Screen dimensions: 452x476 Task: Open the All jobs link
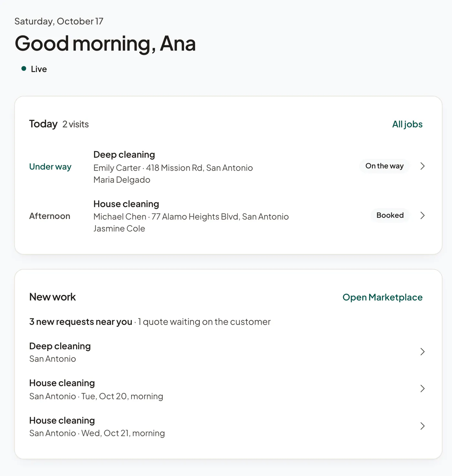point(407,124)
